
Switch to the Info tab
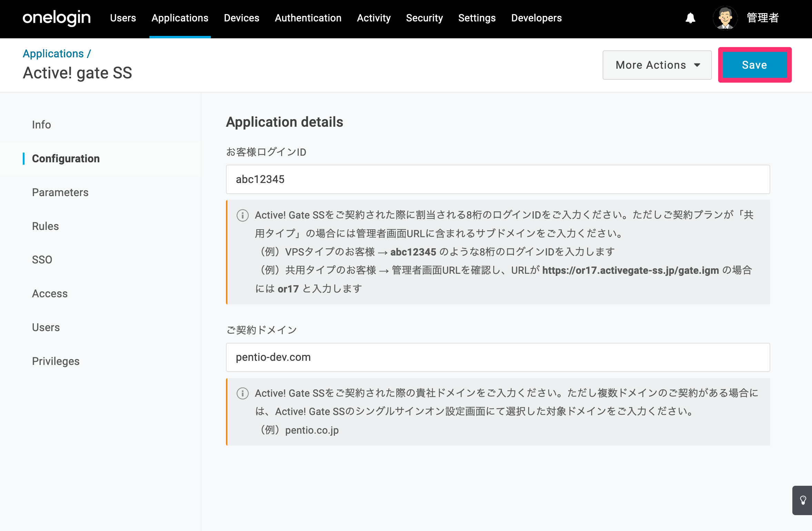41,125
